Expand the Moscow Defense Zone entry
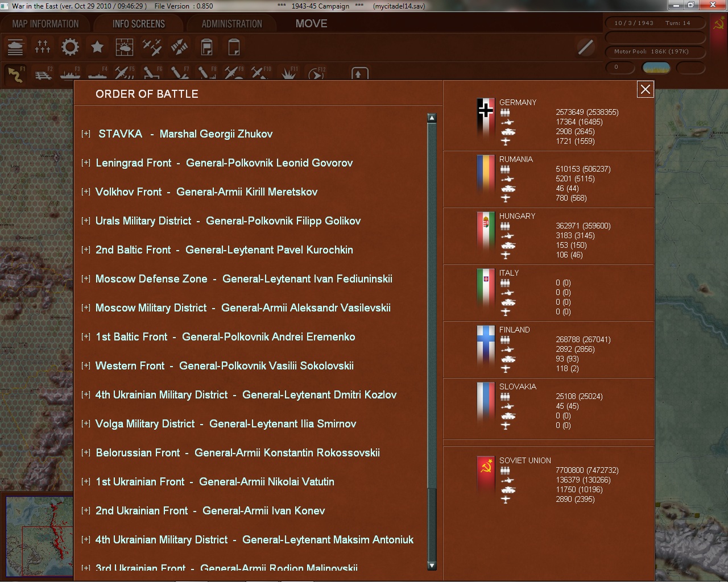Image resolution: width=728 pixels, height=582 pixels. pos(86,278)
